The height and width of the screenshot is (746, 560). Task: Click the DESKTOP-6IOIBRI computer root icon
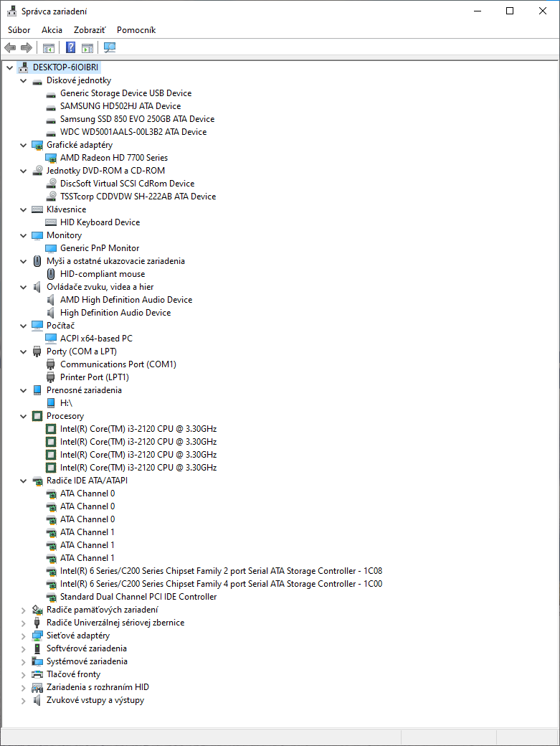coord(23,67)
